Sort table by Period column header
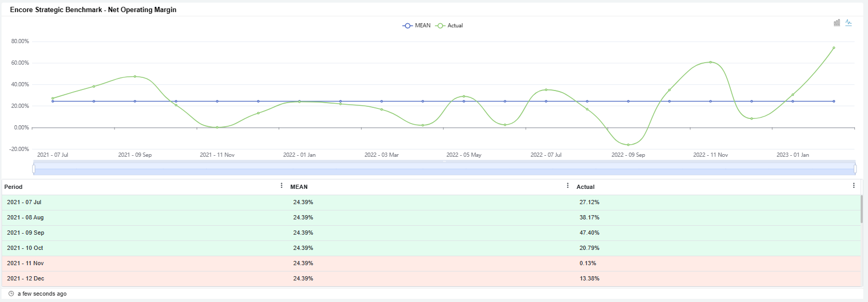The image size is (868, 302). (x=14, y=187)
